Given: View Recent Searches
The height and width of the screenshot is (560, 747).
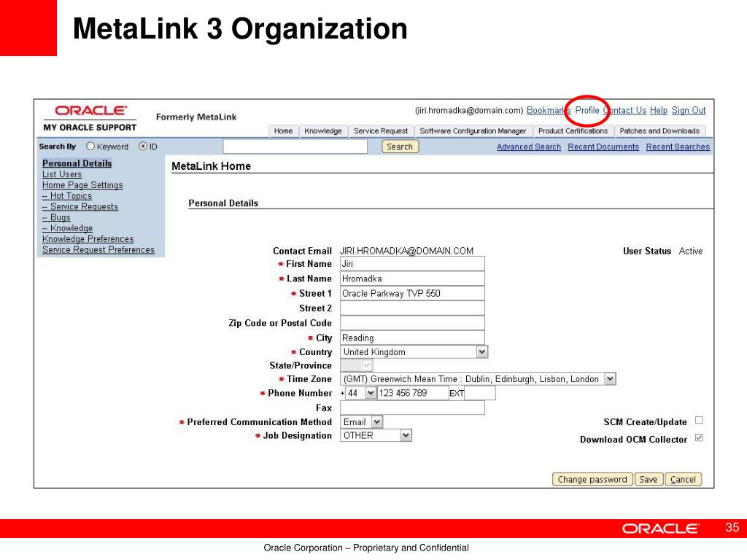Looking at the screenshot, I should point(678,147).
